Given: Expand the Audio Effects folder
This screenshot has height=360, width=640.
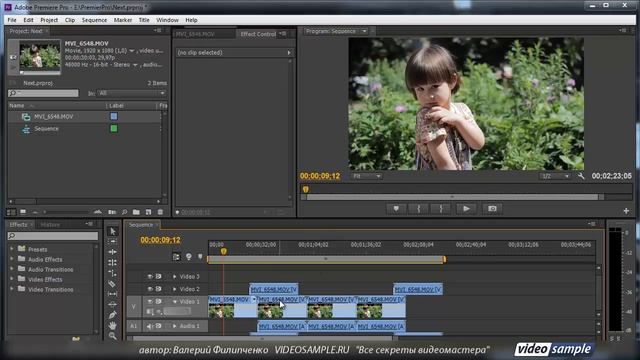Looking at the screenshot, I should pyautogui.click(x=12, y=259).
